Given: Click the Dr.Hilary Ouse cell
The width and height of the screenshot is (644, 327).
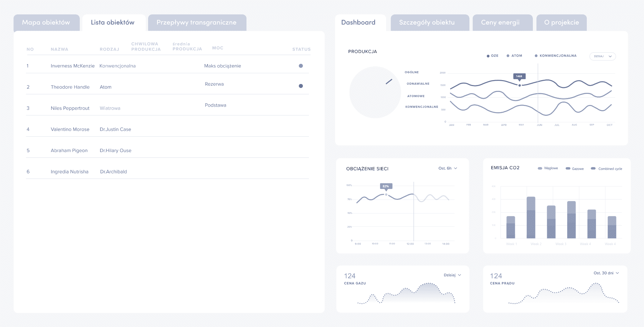Looking at the screenshot, I should click(x=115, y=150).
